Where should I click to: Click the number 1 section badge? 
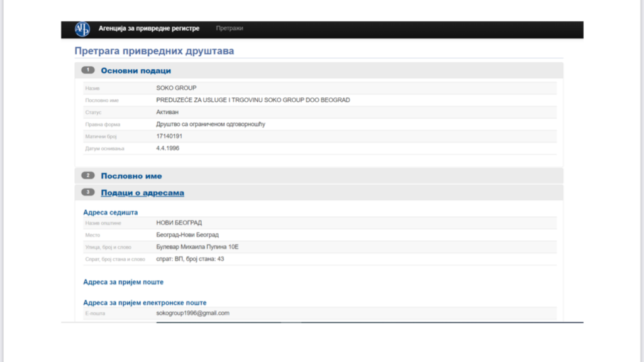point(89,70)
